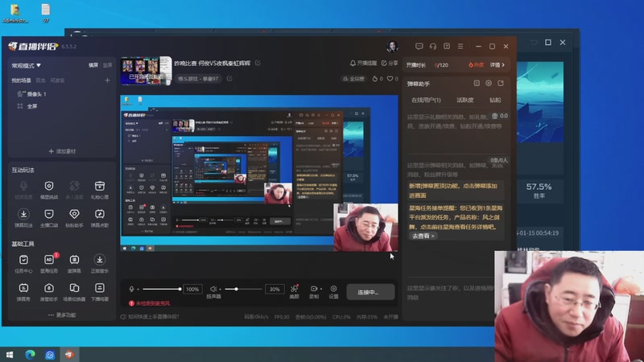Open 美颜 beauty filter settings
The width and height of the screenshot is (644, 362).
(294, 291)
